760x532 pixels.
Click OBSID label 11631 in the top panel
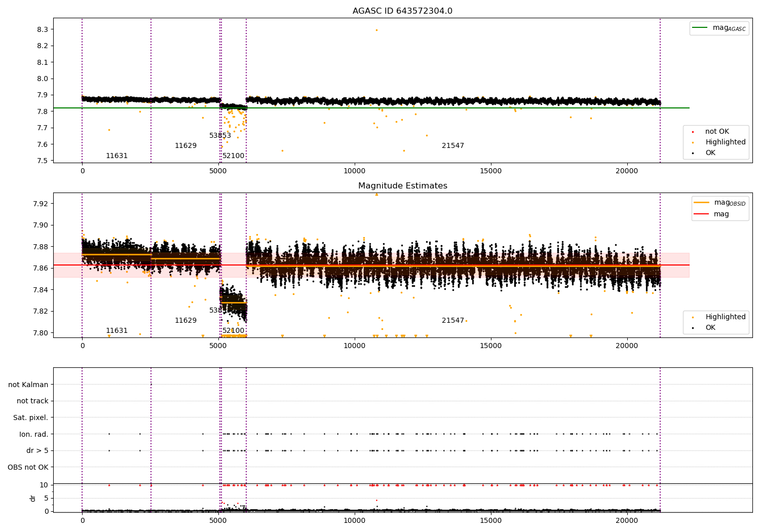tap(117, 156)
